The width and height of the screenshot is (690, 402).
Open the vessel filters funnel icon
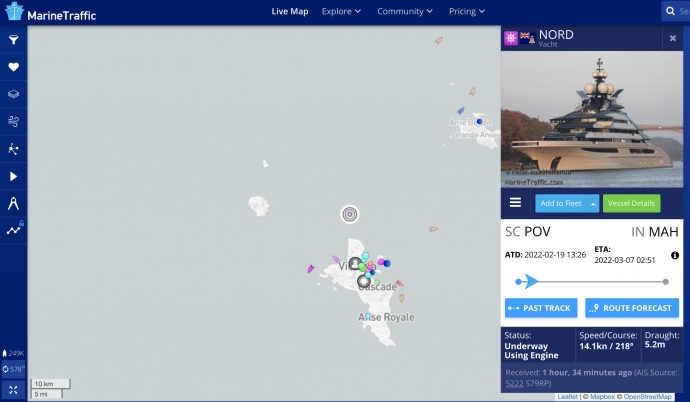14,40
